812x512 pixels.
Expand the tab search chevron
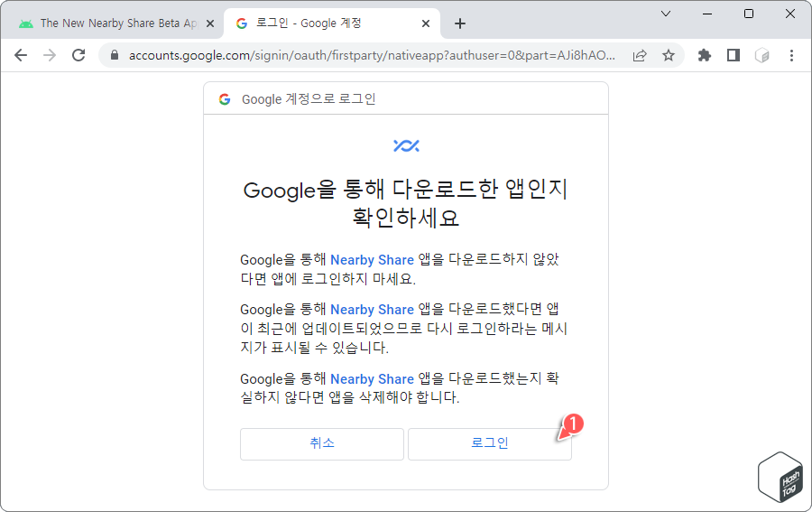coord(666,14)
